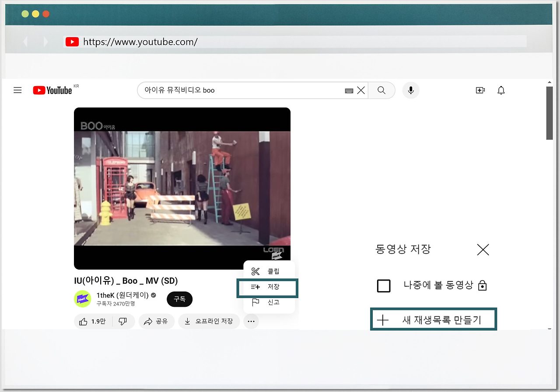
Task: Open the 1theK channel avatar
Action: [x=83, y=299]
